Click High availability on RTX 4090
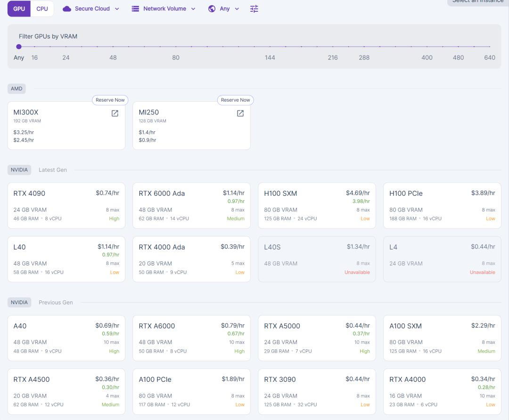The width and height of the screenshot is (509, 420). coord(114,218)
